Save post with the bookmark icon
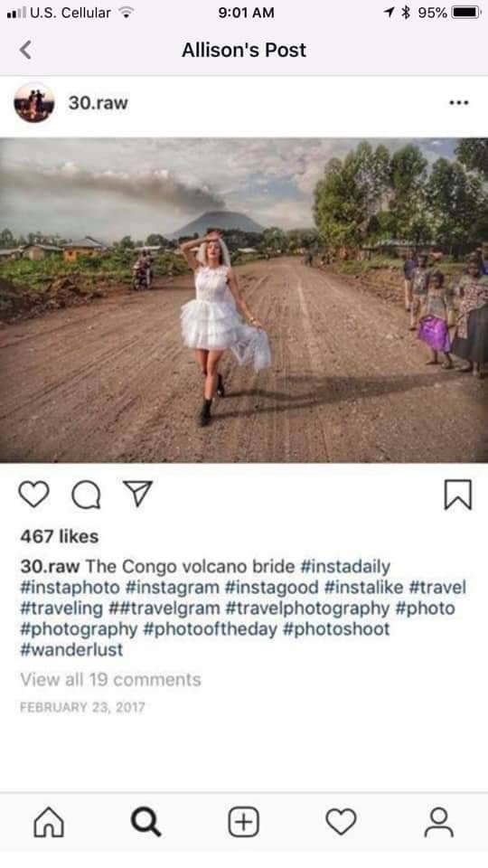Screen dimensions: 488x868 (458, 495)
